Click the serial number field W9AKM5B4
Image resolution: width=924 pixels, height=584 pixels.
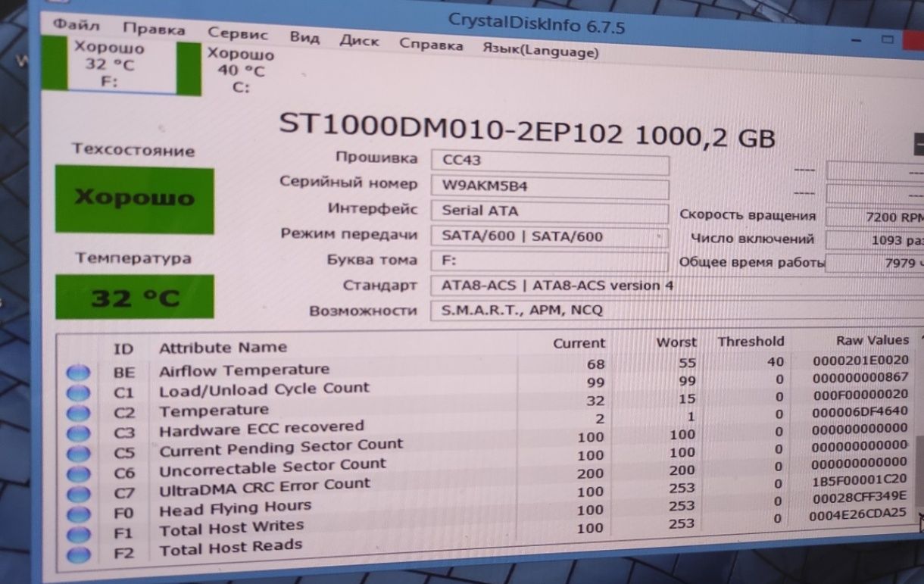(x=550, y=187)
